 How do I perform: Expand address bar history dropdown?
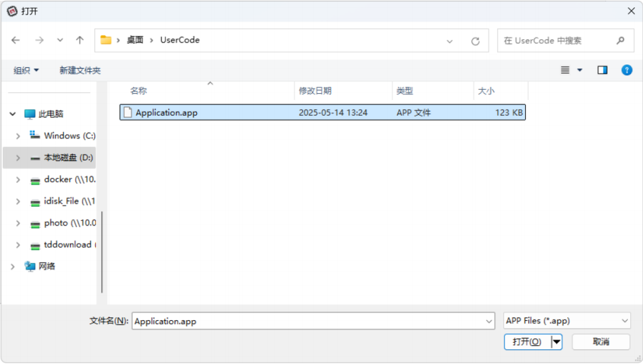point(450,41)
